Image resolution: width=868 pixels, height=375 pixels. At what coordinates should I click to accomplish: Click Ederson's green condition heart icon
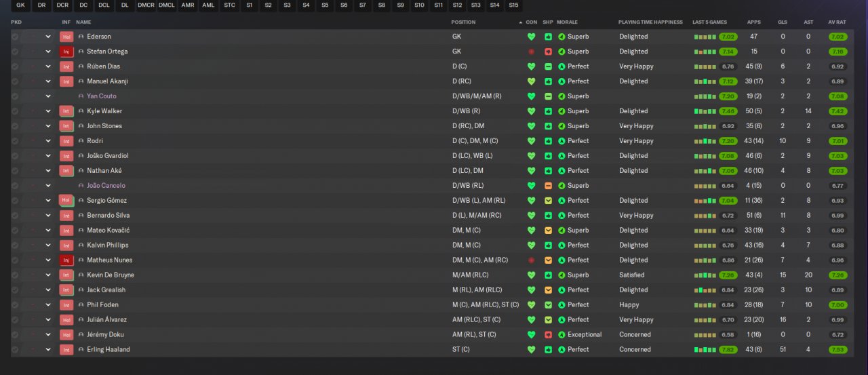[x=531, y=37]
